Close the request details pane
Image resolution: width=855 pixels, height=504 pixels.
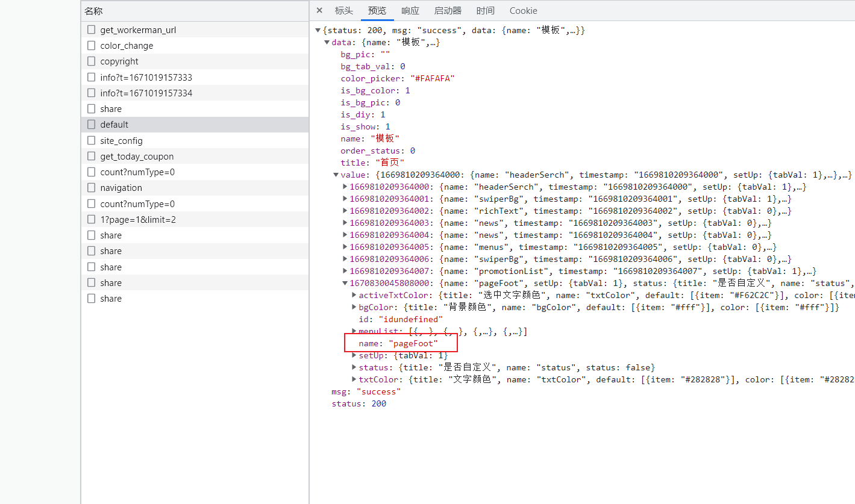319,10
